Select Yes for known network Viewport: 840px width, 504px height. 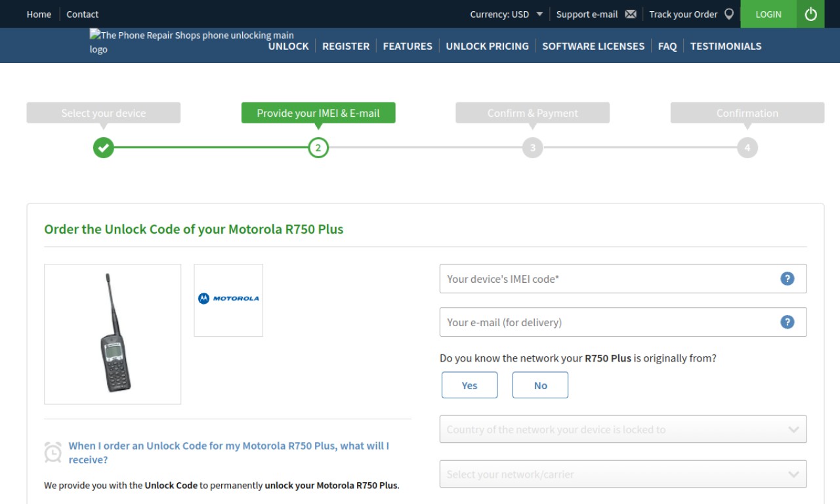[x=469, y=385]
